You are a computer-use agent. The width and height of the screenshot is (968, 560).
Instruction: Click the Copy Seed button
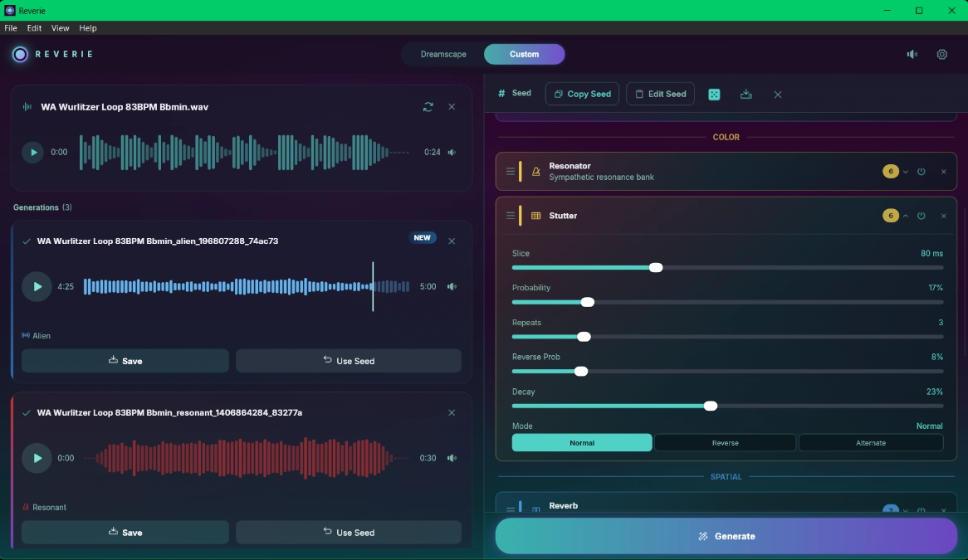coord(582,94)
